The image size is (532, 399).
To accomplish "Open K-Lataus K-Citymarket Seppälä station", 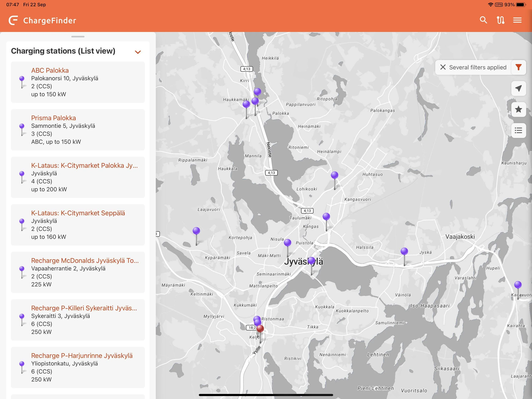I will (78, 213).
